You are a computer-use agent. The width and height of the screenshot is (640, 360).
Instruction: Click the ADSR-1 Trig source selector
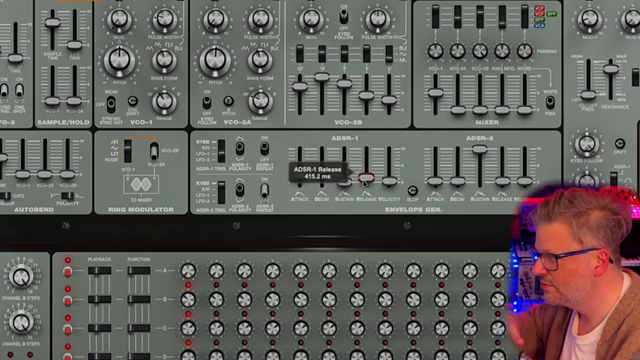point(221,151)
